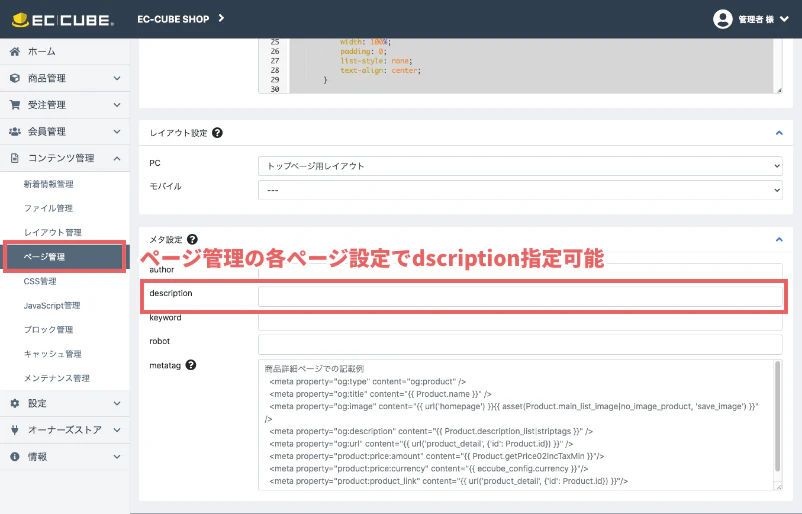Screen dimensions: 802x514
Task: Open help tooltip for レイアウト設定
Action: point(217,133)
